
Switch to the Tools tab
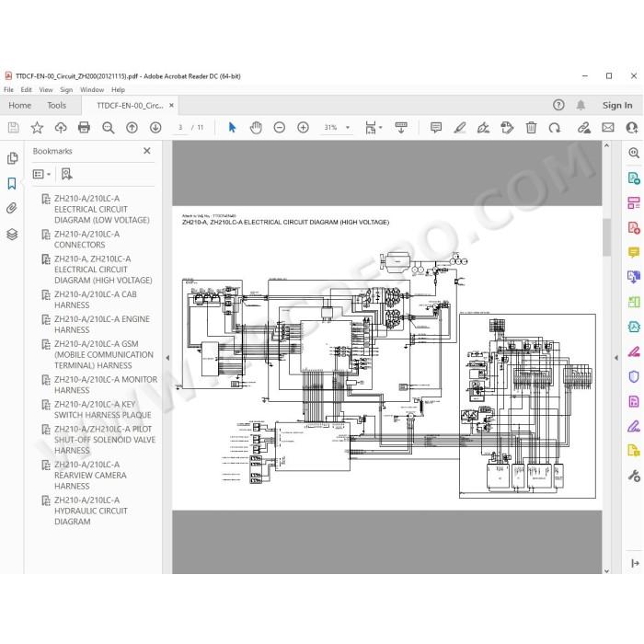pos(57,106)
